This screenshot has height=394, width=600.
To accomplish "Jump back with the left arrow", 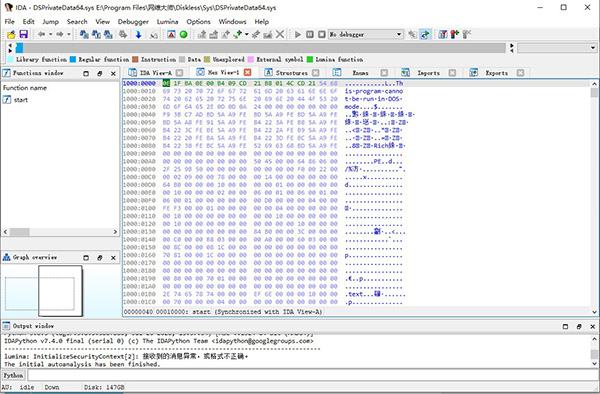I will pyautogui.click(x=41, y=34).
